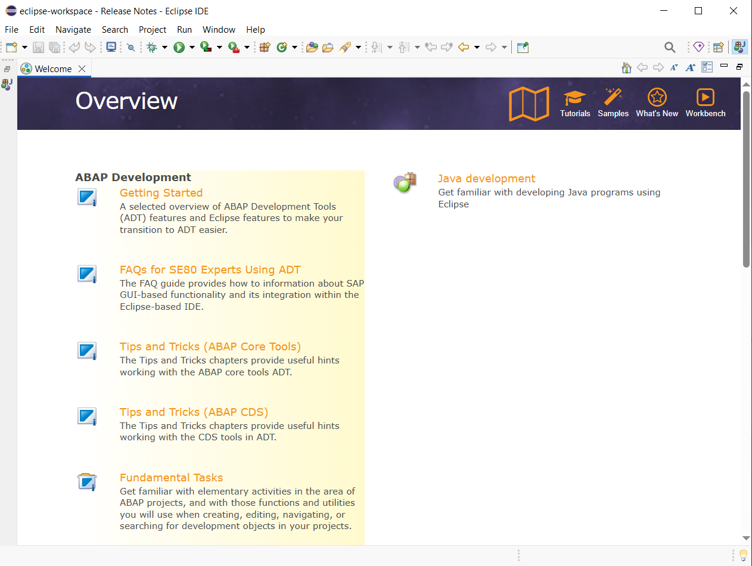Screen dimensions: 752x566
Task: Click the New Java Class icon
Action: 282,47
